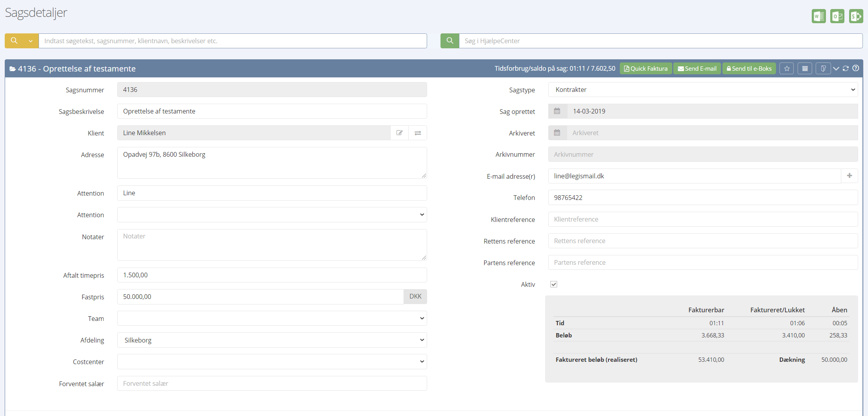Collapse the case panel with chevron

click(836, 69)
